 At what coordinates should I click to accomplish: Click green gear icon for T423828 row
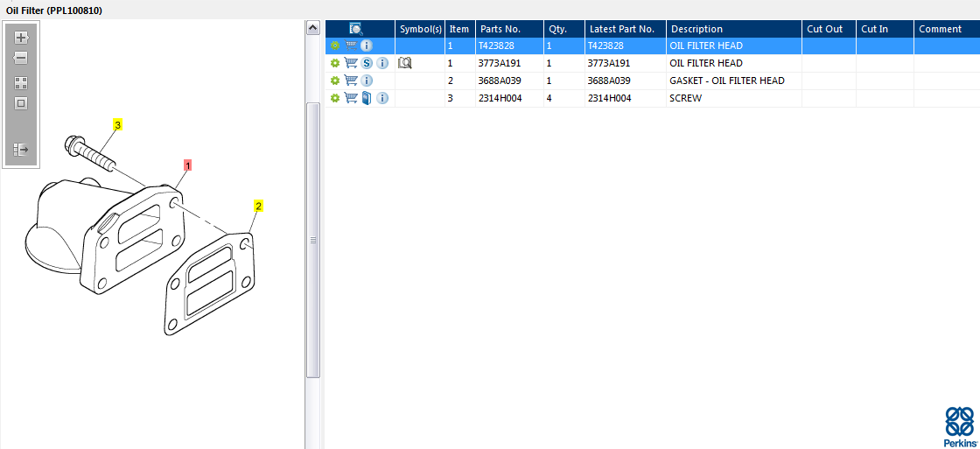pyautogui.click(x=335, y=46)
